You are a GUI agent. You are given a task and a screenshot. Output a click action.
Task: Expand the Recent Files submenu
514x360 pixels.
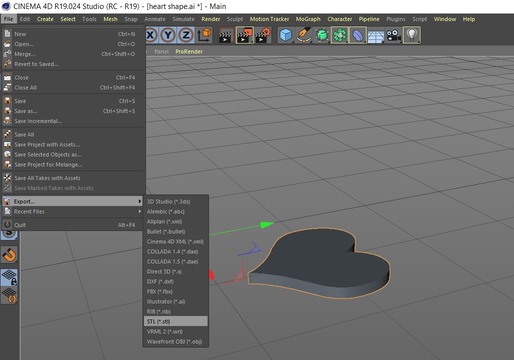[72, 211]
